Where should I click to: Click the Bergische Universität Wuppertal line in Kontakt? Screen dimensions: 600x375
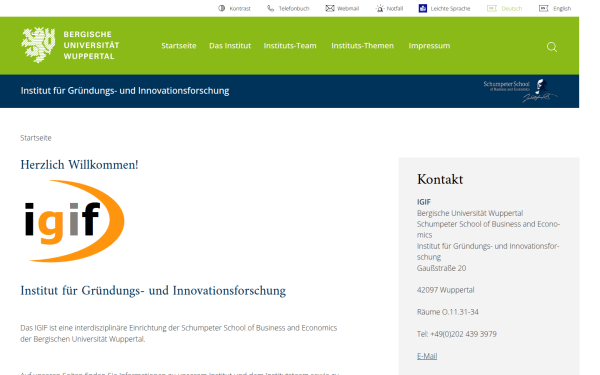tap(470, 213)
